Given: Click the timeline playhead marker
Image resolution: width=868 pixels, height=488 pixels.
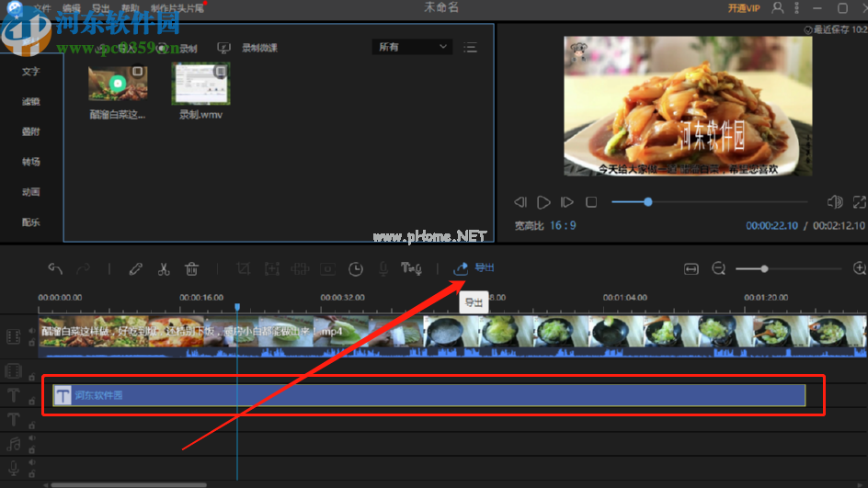Looking at the screenshot, I should coord(237,307).
